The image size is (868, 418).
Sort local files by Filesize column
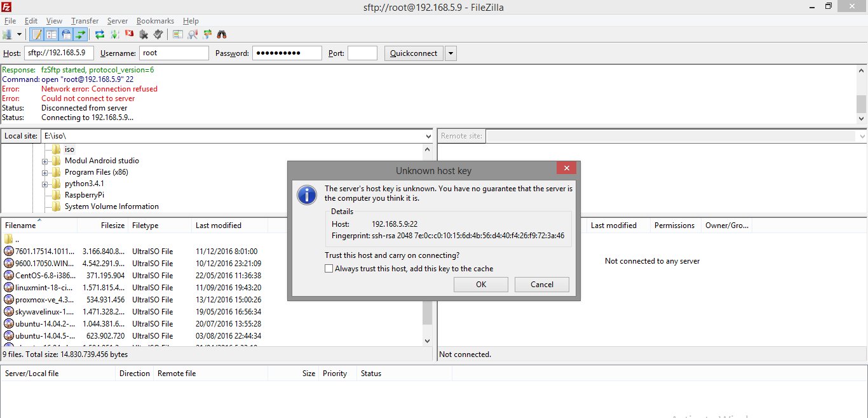(x=103, y=226)
